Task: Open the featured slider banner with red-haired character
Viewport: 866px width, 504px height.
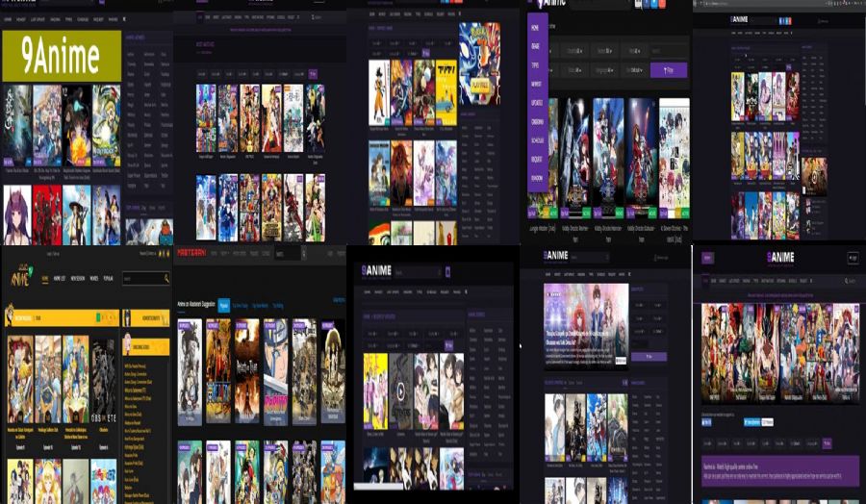Action: [x=586, y=326]
